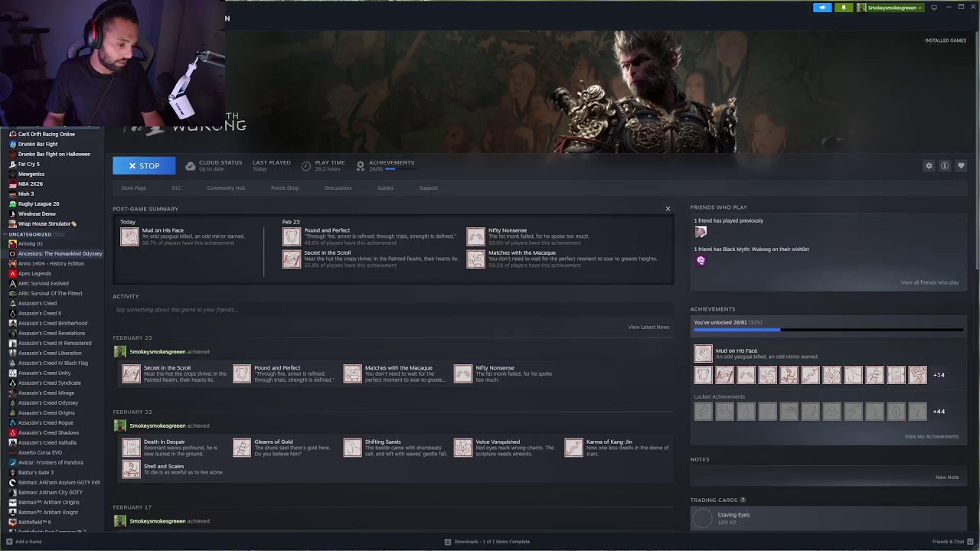980x551 pixels.
Task: Click Drunkn Bar Fight game icon
Action: [12, 144]
